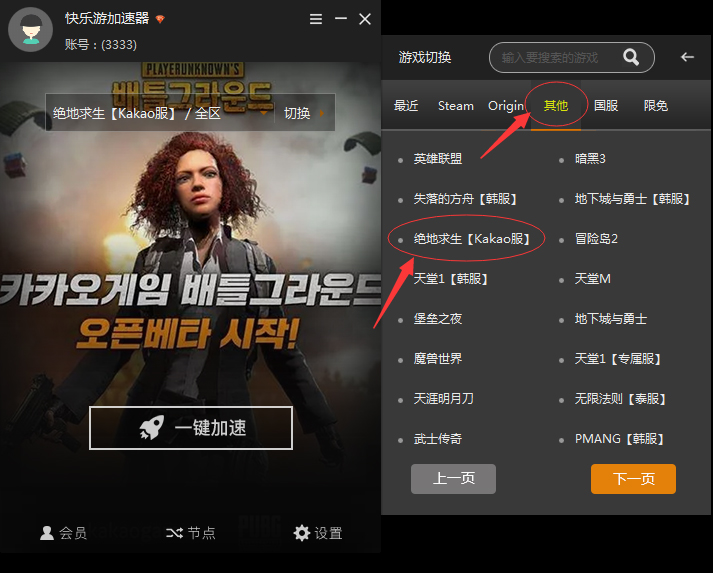Click the 一键加速 button
713x573 pixels.
pyautogui.click(x=191, y=428)
